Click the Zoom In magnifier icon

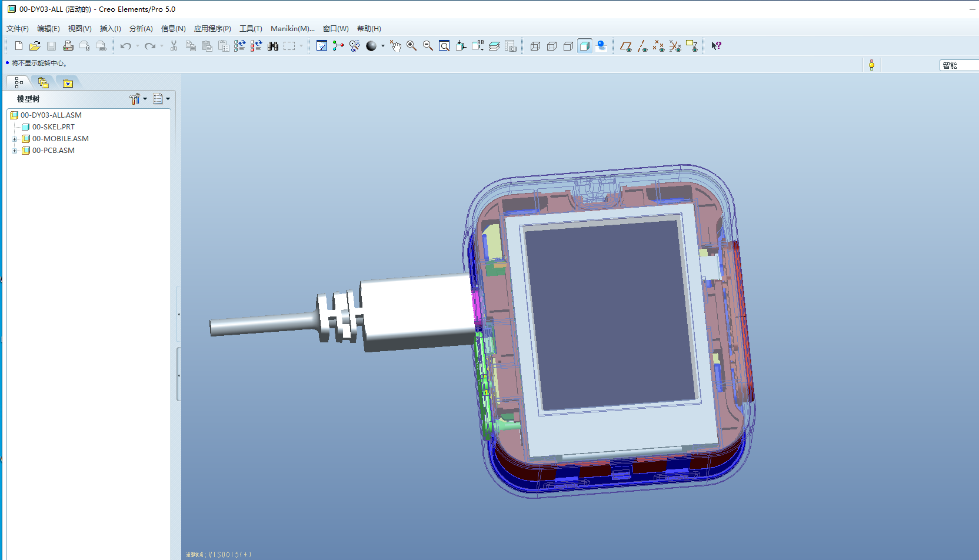click(412, 46)
